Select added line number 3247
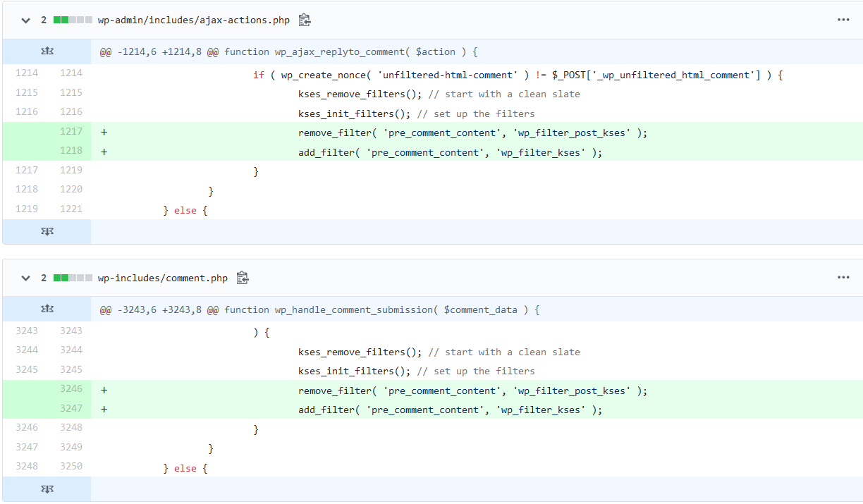 pos(71,408)
